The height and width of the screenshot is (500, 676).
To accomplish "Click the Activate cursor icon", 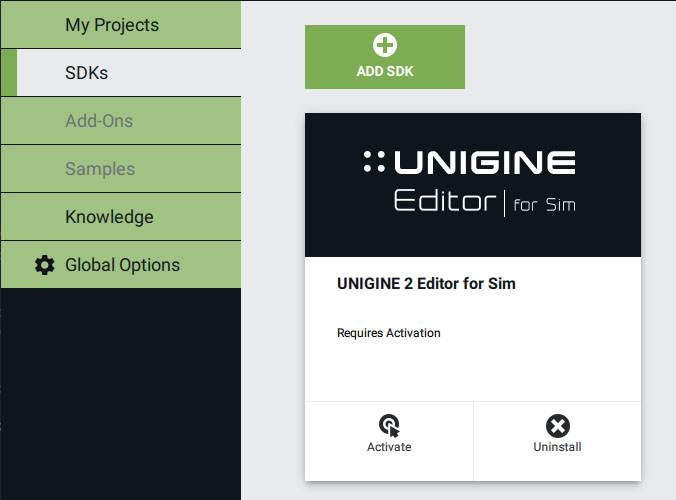I will click(389, 425).
